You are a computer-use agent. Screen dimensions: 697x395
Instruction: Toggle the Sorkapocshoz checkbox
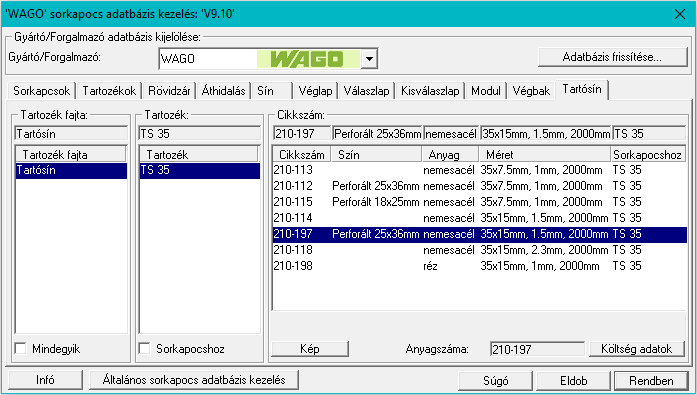point(144,349)
